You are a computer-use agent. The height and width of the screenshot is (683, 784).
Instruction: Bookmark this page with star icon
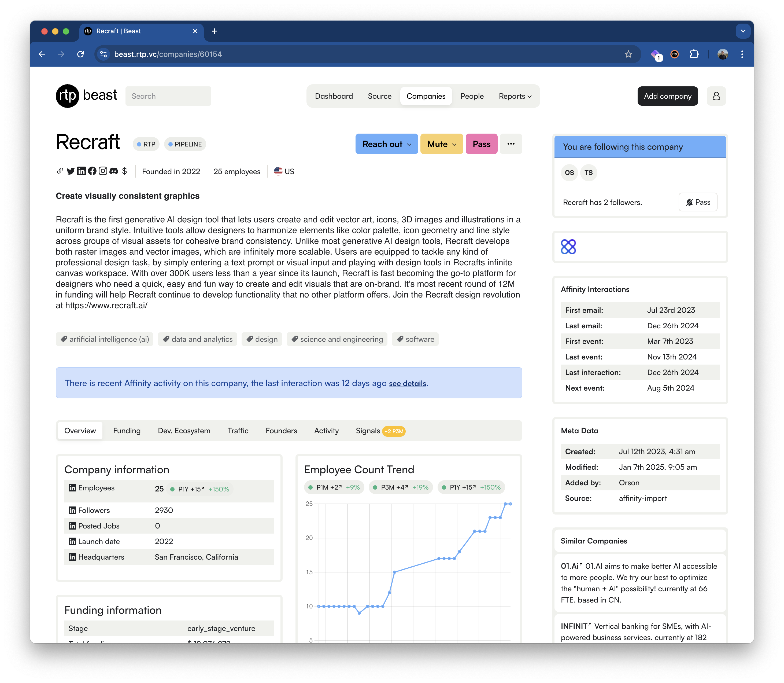click(628, 54)
